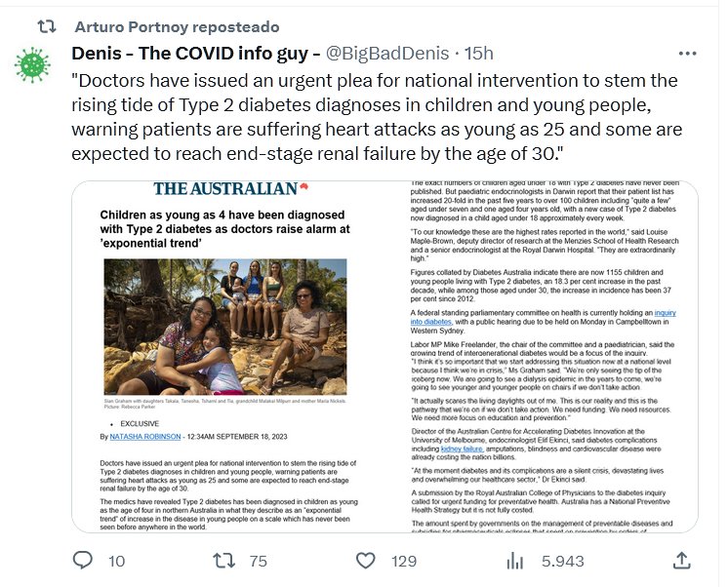The width and height of the screenshot is (728, 587).
Task: Like the tweet with the heart icon
Action: coord(366,561)
